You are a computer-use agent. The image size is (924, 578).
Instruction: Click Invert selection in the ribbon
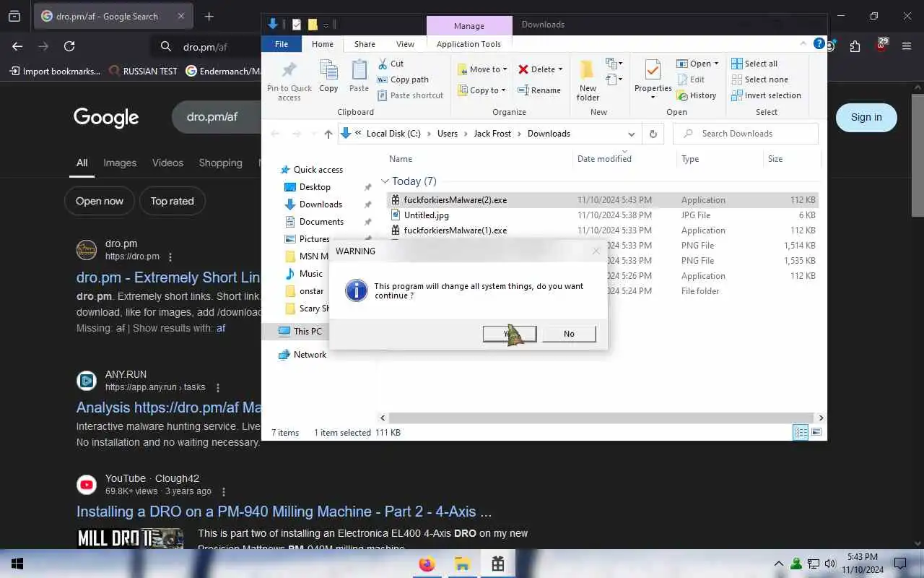(767, 95)
